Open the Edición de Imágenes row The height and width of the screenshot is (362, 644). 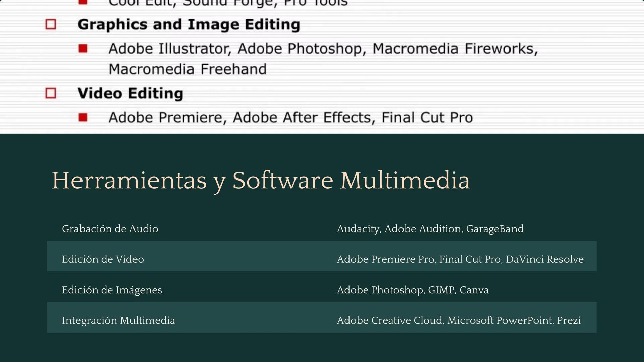coord(112,290)
